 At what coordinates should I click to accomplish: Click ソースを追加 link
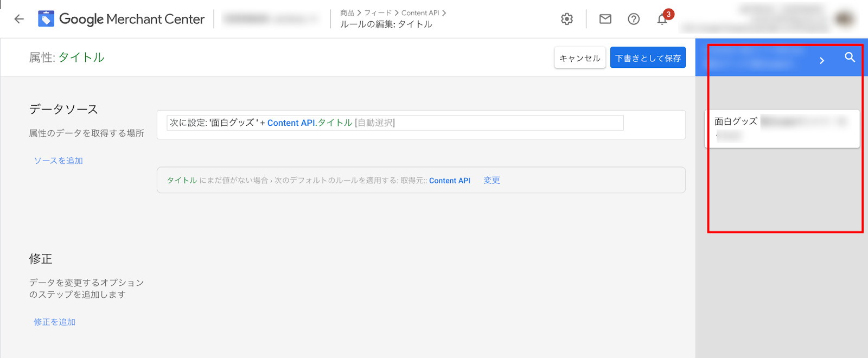tap(59, 161)
